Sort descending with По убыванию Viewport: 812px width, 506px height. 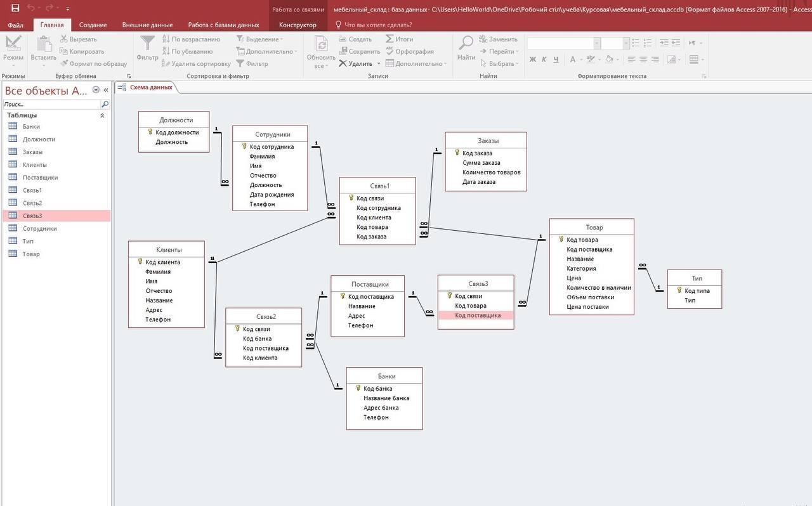click(x=187, y=51)
